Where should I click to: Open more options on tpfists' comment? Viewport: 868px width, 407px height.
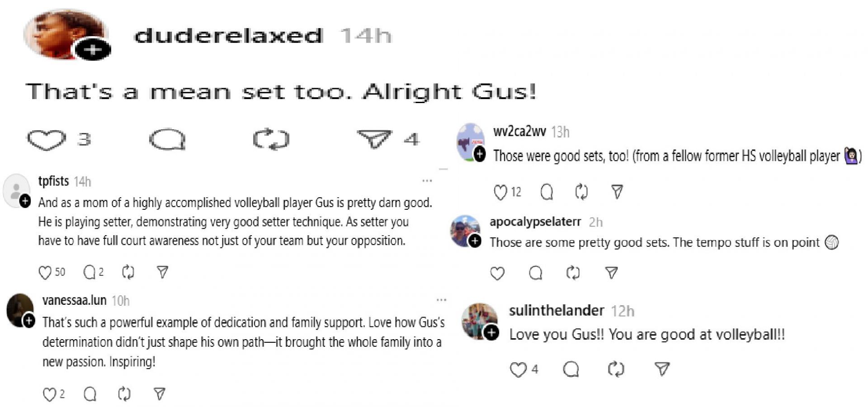[427, 181]
